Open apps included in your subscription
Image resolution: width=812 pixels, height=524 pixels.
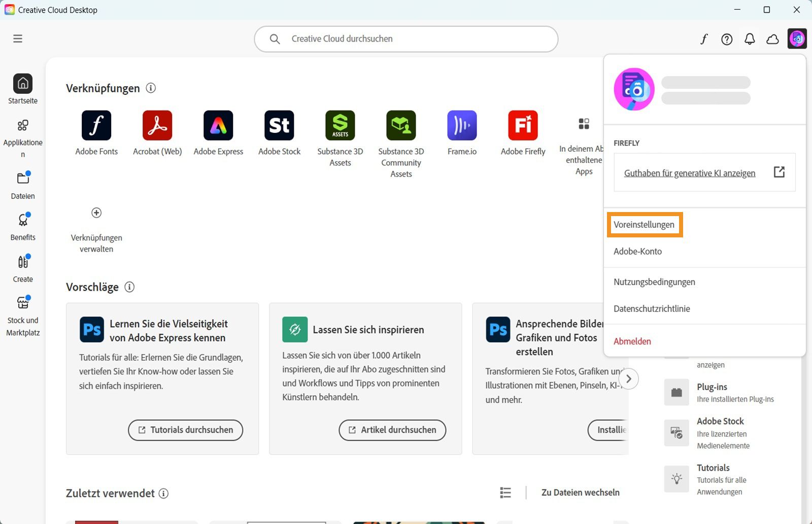(584, 146)
